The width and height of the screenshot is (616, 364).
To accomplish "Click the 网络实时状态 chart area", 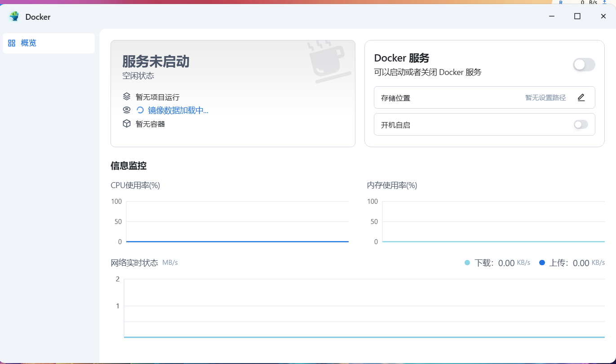I will pyautogui.click(x=364, y=308).
